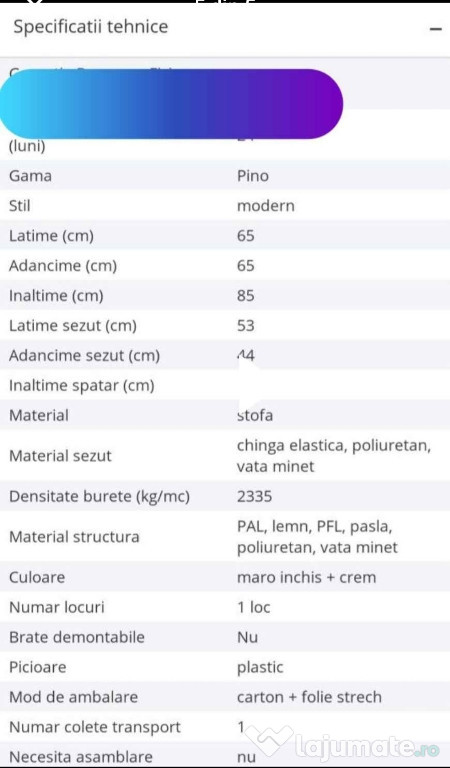This screenshot has width=450, height=768.
Task: Select the Gama row label
Action: pos(30,176)
